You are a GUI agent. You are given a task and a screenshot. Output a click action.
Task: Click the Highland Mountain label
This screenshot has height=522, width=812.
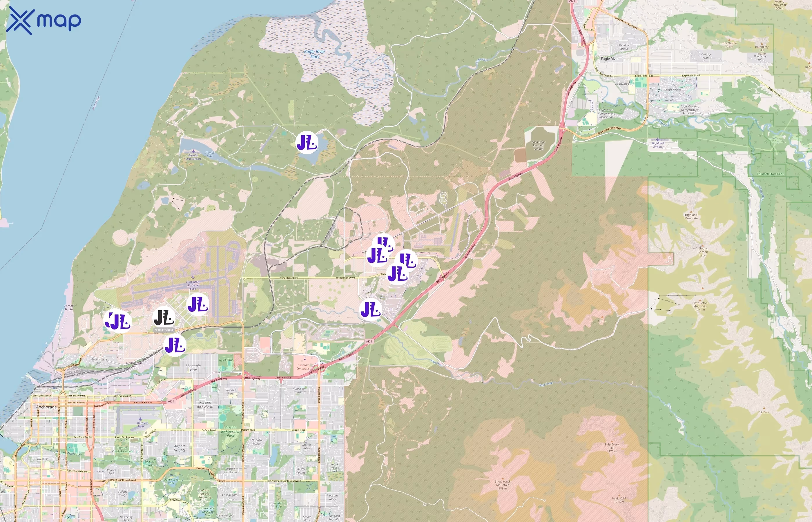point(691,216)
